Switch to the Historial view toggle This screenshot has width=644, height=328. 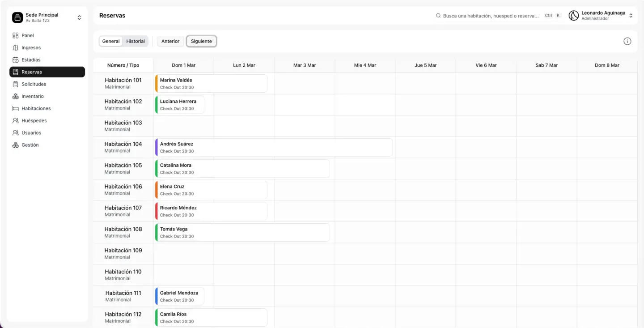pos(136,41)
